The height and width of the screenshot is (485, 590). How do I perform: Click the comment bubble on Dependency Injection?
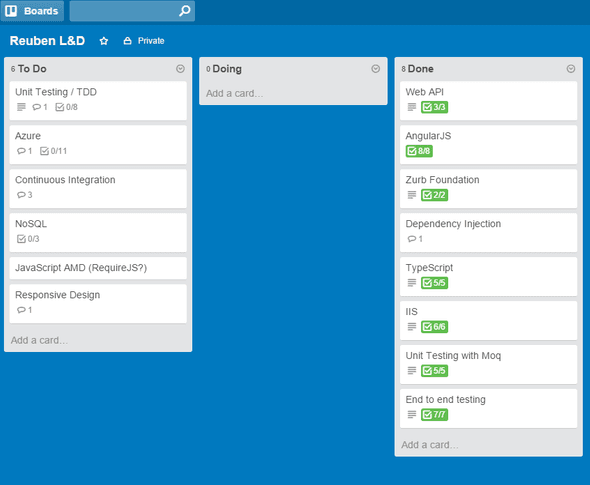412,239
